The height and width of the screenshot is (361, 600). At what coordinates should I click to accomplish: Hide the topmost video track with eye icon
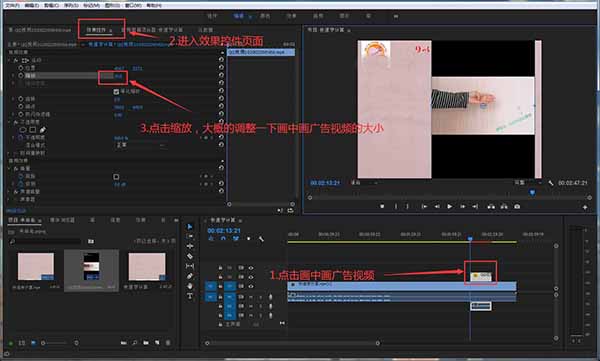click(251, 268)
